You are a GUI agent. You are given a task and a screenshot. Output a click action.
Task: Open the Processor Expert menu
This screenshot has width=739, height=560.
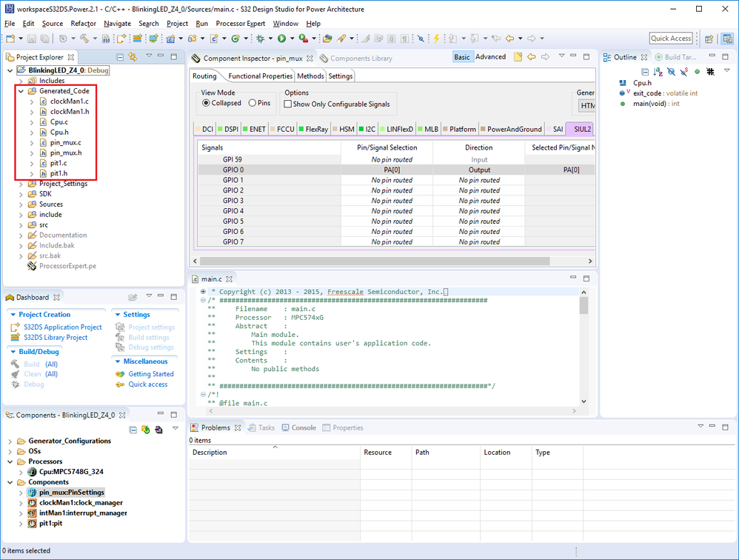241,24
